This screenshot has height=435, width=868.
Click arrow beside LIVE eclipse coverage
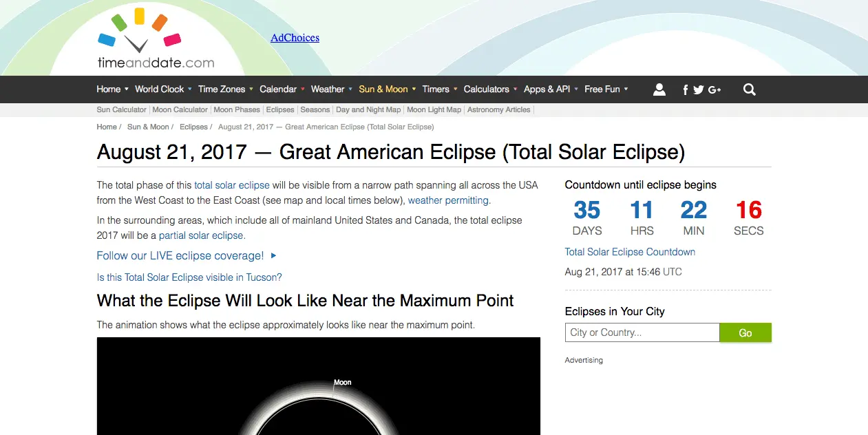point(274,255)
